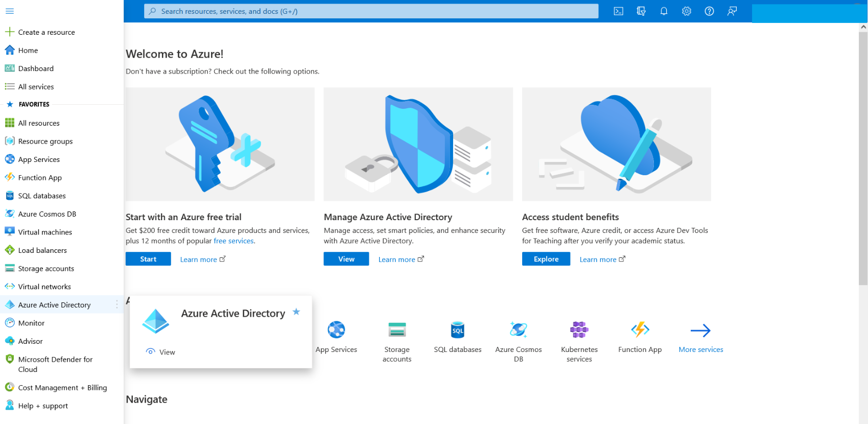868x424 pixels.
Task: Show notifications bell panel
Action: (x=664, y=11)
